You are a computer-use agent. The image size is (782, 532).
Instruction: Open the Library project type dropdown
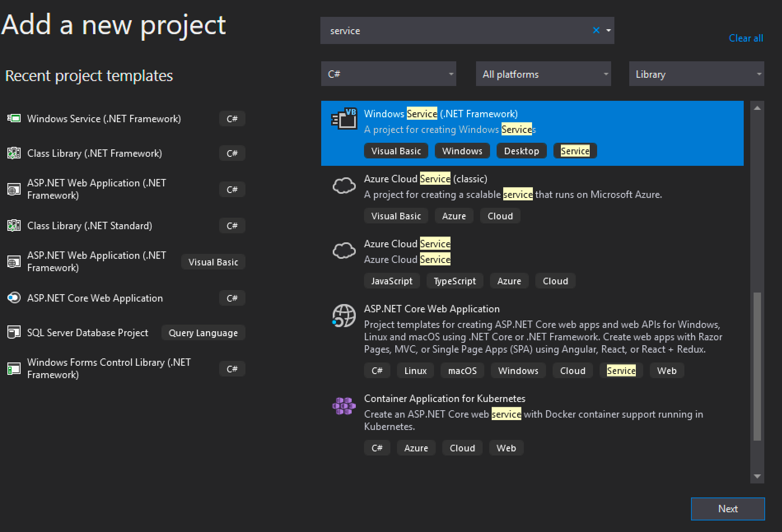(x=696, y=74)
